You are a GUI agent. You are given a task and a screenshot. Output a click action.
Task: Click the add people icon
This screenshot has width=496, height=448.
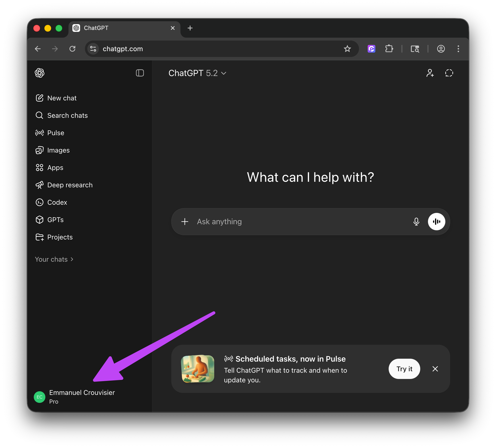(x=430, y=73)
